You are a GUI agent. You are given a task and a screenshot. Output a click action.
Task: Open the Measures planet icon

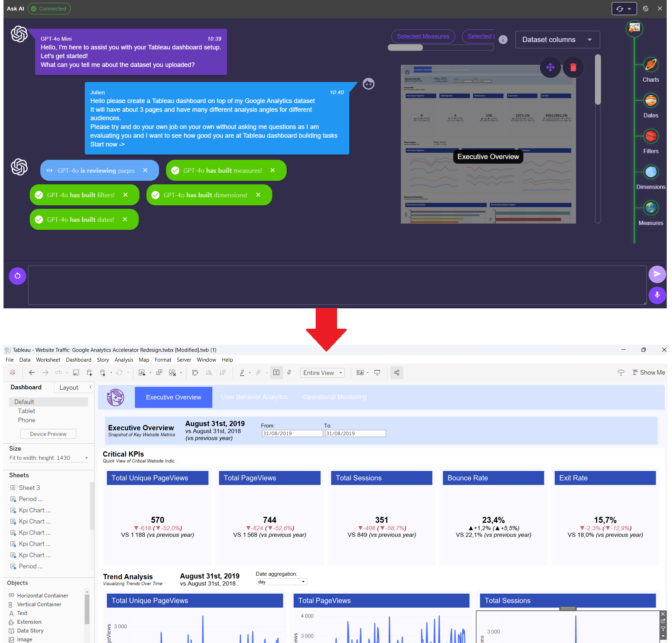[x=651, y=208]
